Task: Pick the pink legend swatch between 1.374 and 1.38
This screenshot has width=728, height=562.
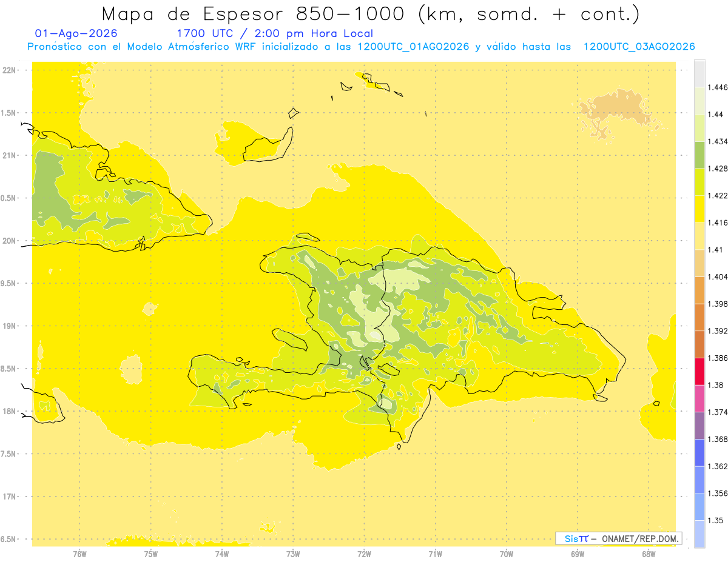Action: tap(699, 398)
